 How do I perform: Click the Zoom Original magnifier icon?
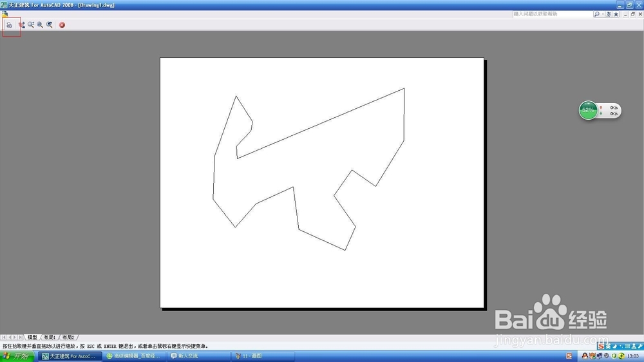click(50, 25)
